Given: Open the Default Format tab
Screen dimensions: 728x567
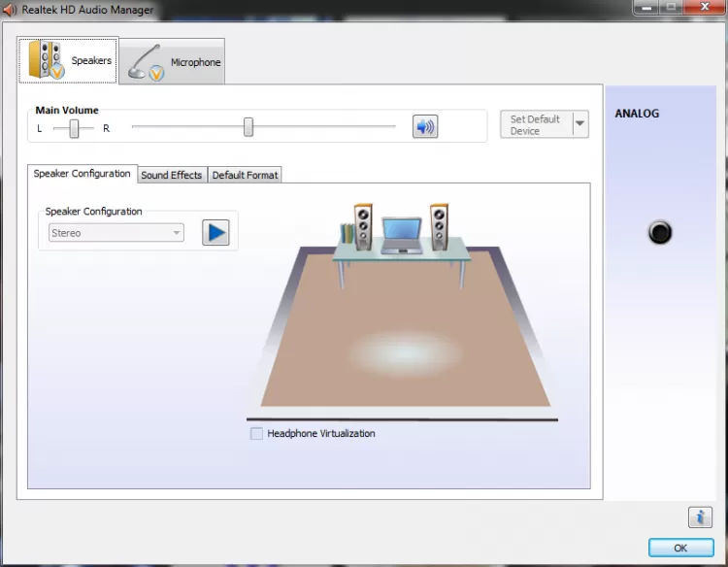Looking at the screenshot, I should (x=245, y=175).
